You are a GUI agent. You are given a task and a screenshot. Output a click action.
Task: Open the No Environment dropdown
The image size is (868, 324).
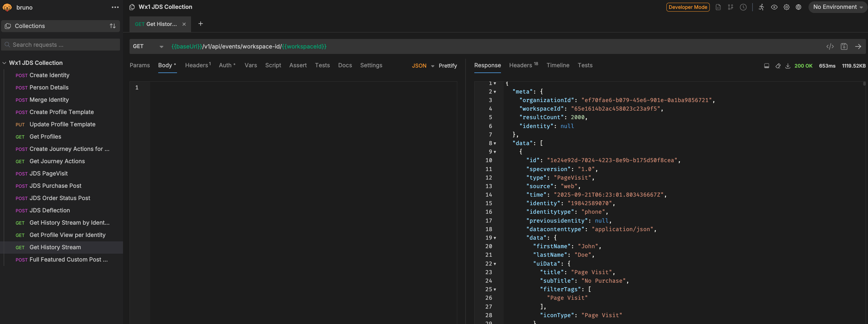838,7
